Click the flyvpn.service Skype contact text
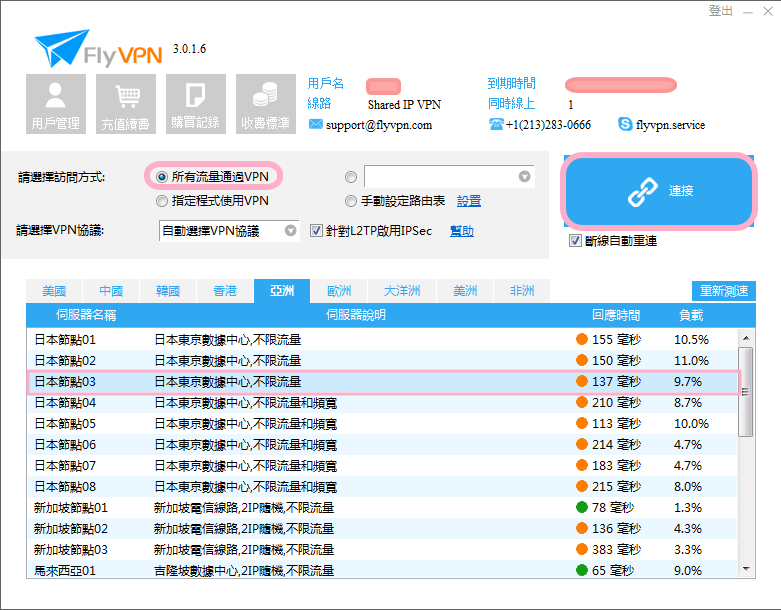The height and width of the screenshot is (610, 781). pyautogui.click(x=670, y=124)
